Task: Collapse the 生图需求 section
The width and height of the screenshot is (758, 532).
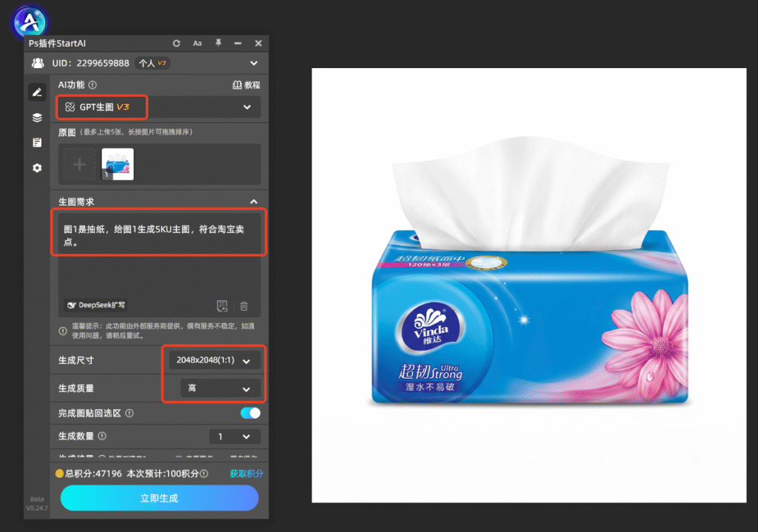Action: coord(254,202)
